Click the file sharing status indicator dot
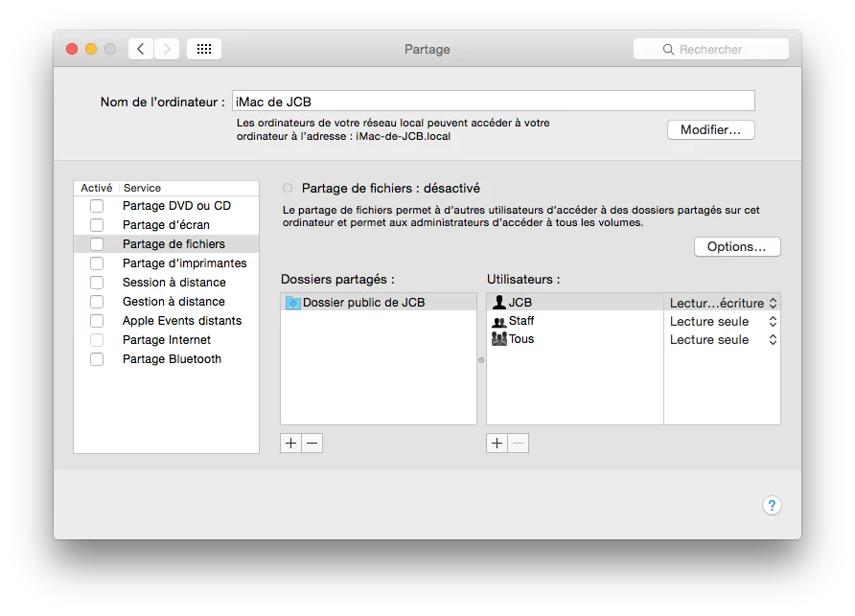 point(288,188)
